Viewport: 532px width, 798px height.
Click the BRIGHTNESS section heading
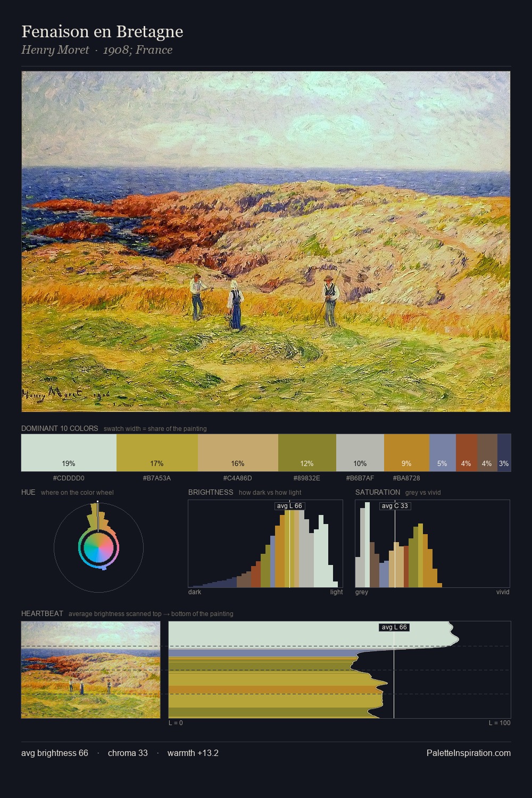pos(211,492)
